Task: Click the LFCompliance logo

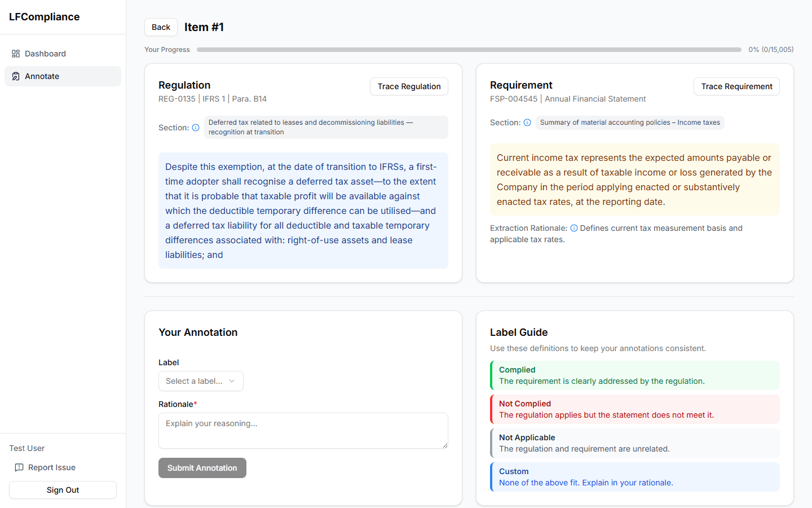Action: pos(44,17)
